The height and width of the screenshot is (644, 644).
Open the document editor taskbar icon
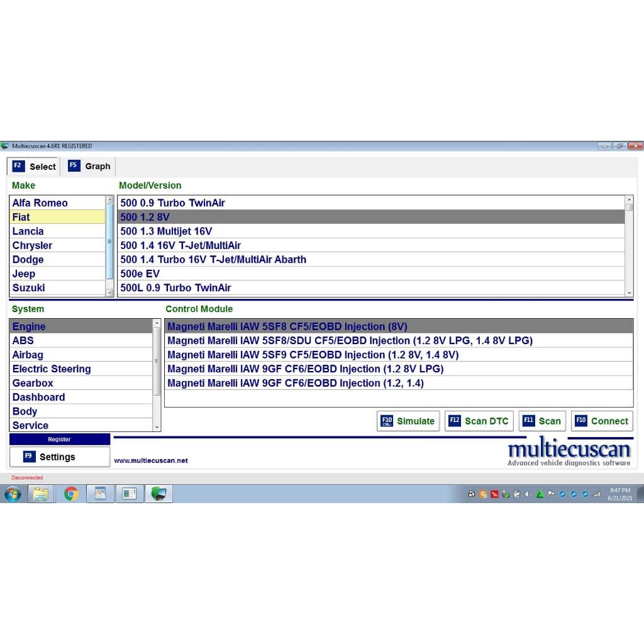pos(100,494)
